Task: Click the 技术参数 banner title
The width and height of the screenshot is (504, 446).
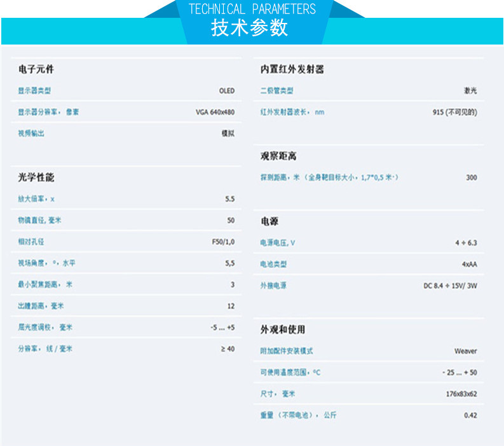Action: (250, 29)
